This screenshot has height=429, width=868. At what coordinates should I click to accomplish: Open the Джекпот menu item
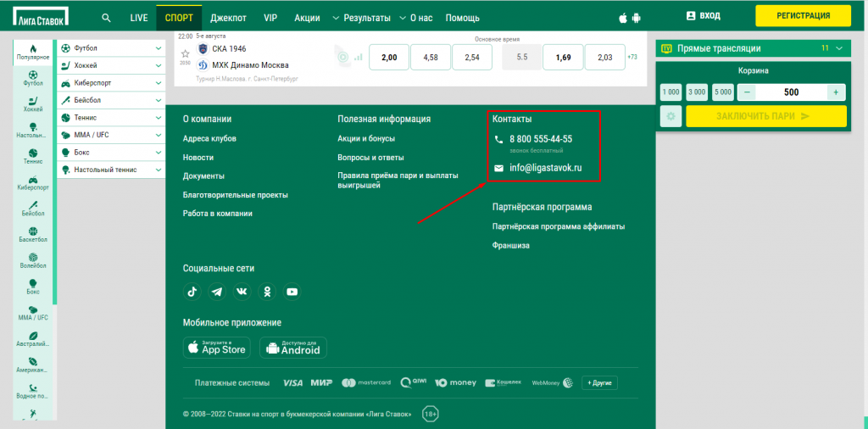228,17
